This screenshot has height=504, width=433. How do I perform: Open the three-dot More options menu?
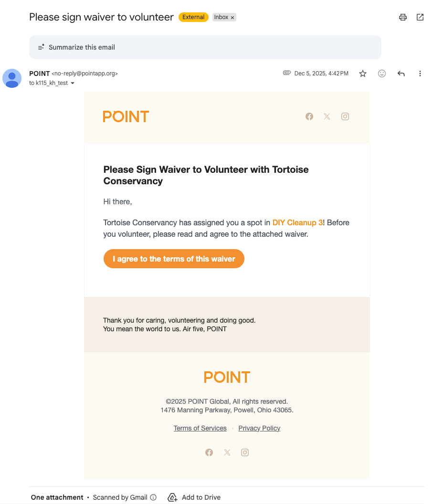tap(420, 73)
